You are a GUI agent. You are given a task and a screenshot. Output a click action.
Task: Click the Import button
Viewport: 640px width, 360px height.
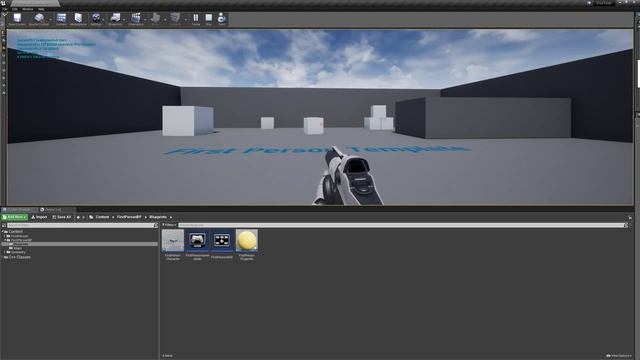click(39, 217)
